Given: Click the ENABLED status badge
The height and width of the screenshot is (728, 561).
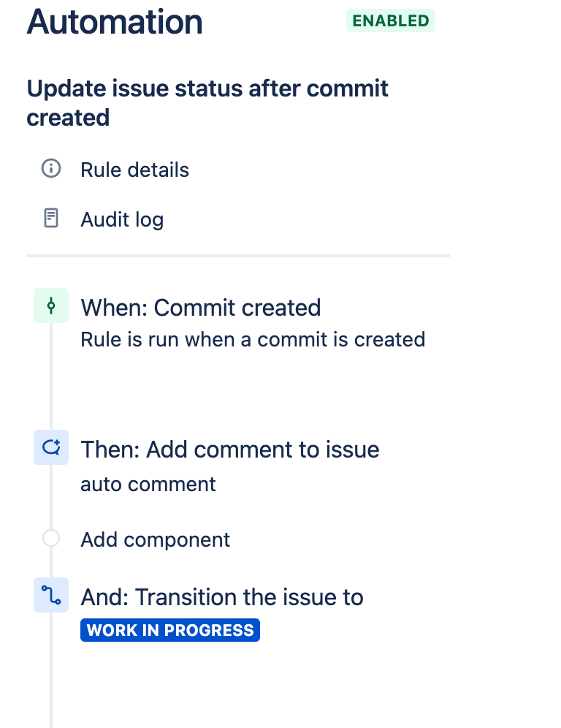Looking at the screenshot, I should click(x=391, y=20).
